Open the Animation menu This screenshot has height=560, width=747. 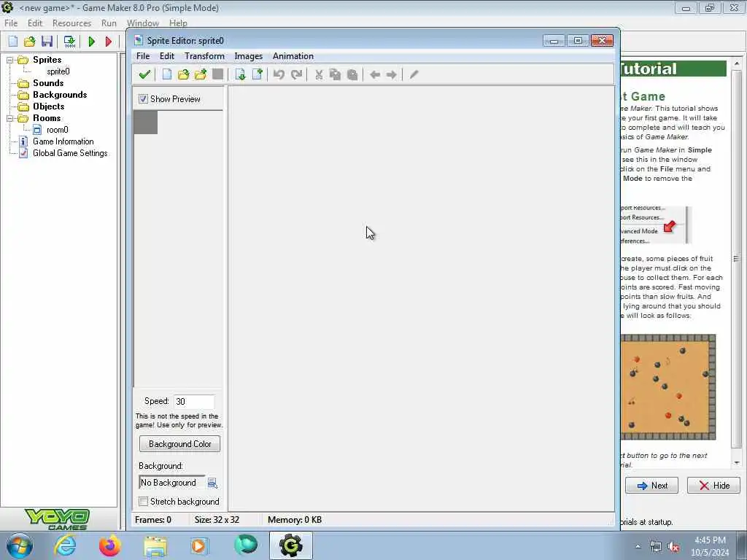(x=293, y=56)
